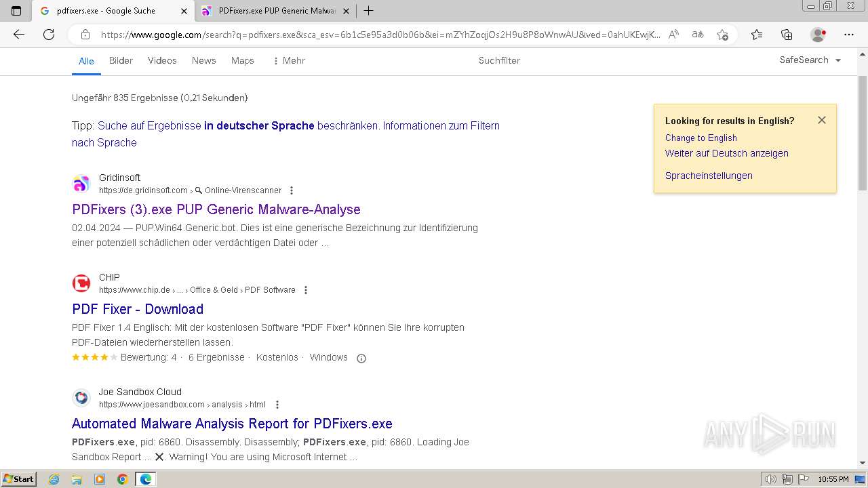This screenshot has width=868, height=488.
Task: Add this page to favorites
Action: [722, 35]
